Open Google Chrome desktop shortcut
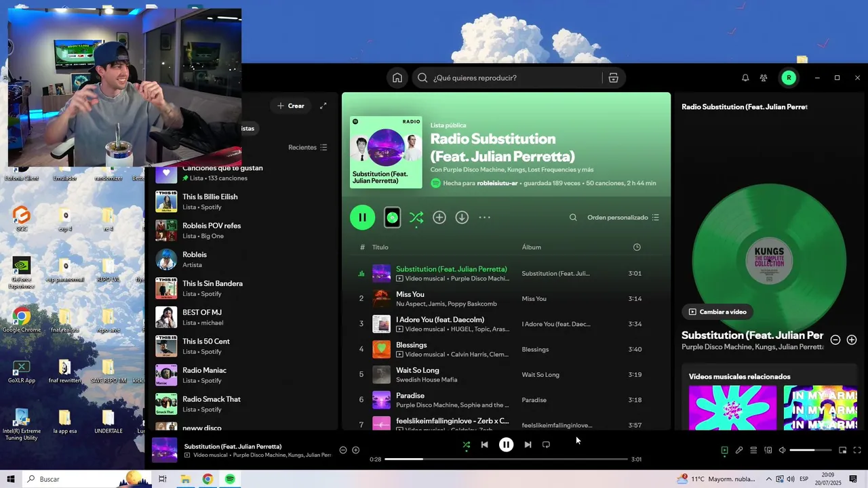This screenshot has height=488, width=868. click(x=21, y=320)
